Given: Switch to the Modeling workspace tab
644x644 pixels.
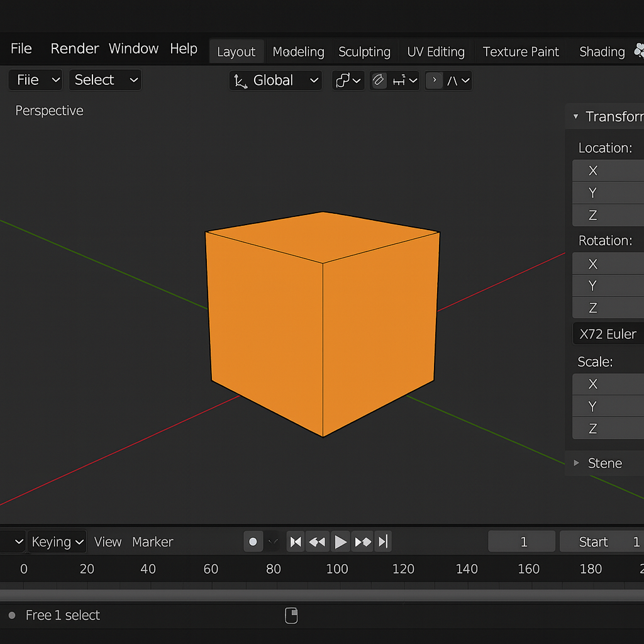Looking at the screenshot, I should click(x=298, y=52).
